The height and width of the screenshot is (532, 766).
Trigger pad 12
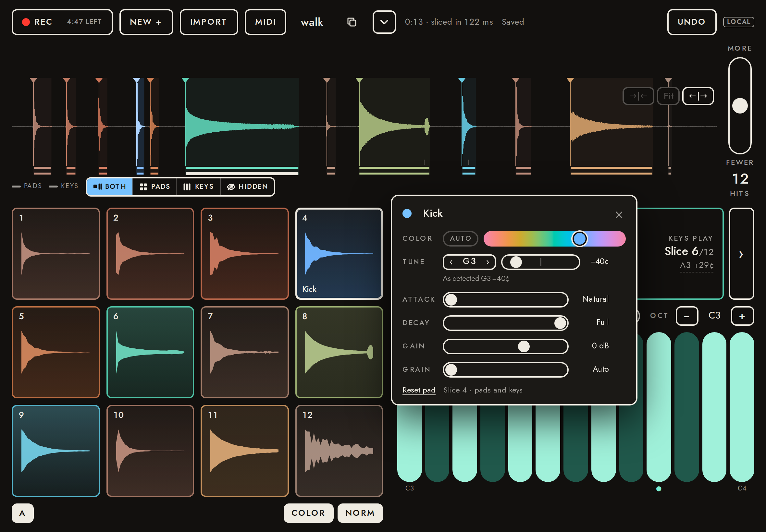tap(339, 451)
